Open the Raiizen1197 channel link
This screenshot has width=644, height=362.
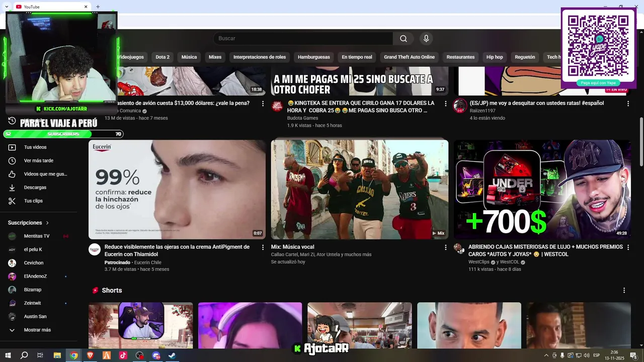[482, 111]
